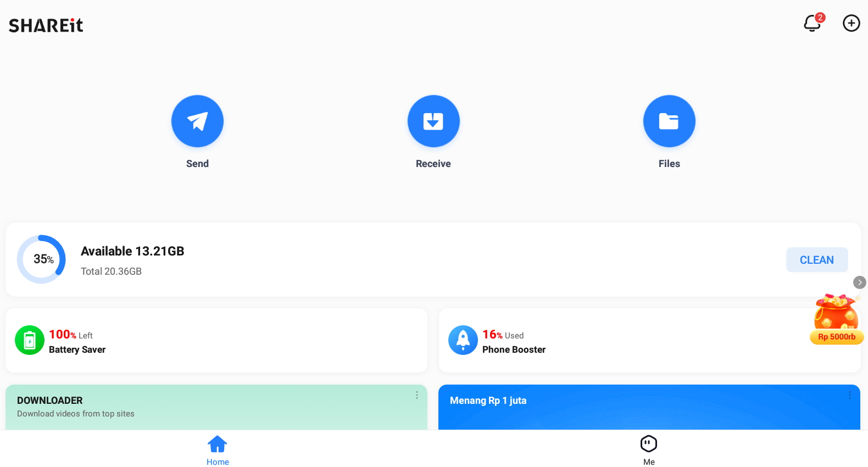Tap the Total 20.36GB text
Image resolution: width=868 pixels, height=467 pixels.
(x=111, y=271)
